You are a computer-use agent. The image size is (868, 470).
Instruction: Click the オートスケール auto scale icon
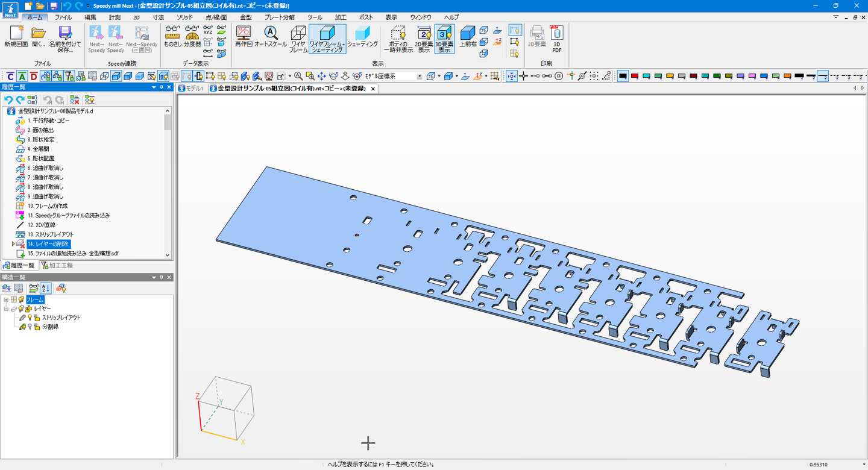(x=271, y=37)
